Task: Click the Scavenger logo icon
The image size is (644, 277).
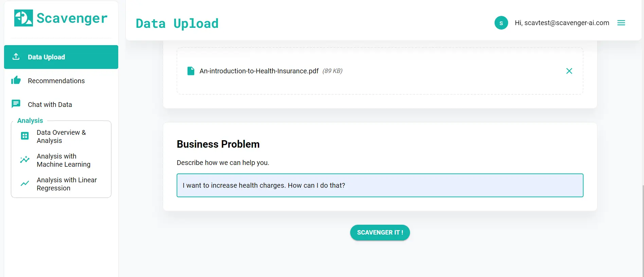Action: [x=23, y=18]
